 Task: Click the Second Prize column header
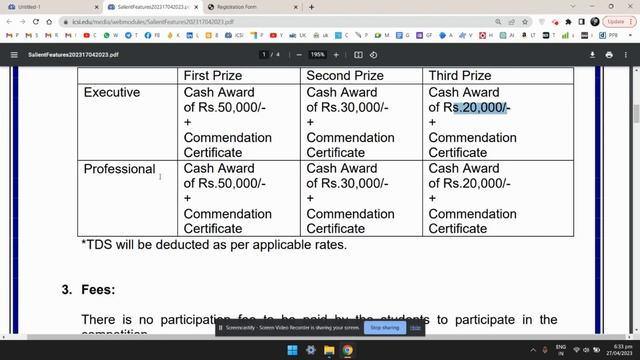pos(345,76)
